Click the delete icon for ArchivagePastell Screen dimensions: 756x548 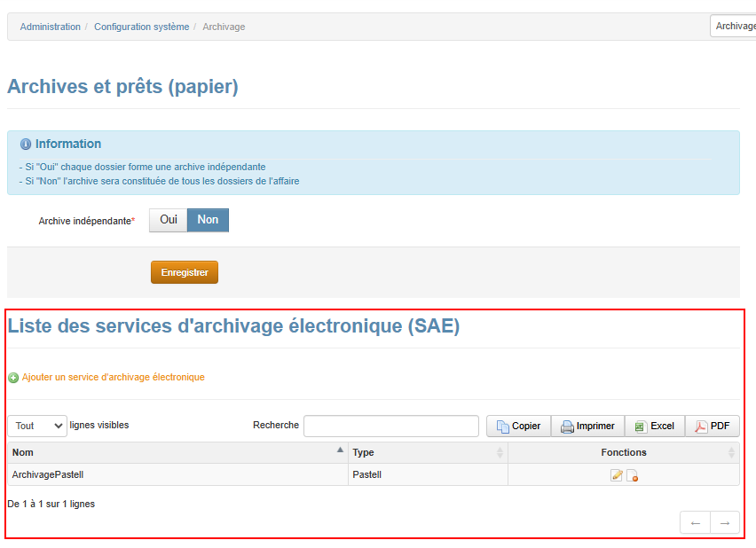(x=633, y=475)
